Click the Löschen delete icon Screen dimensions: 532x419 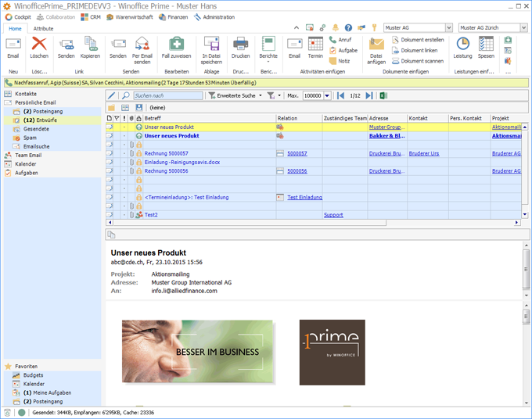[x=39, y=44]
